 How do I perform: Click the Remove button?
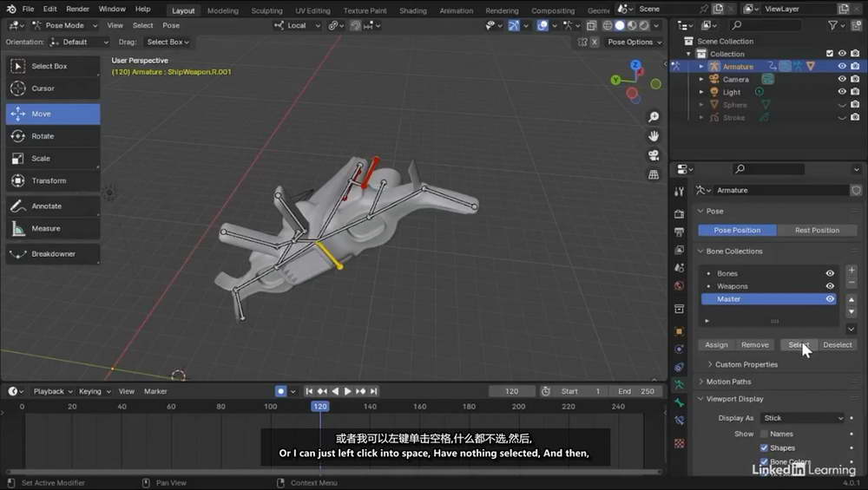pos(755,345)
